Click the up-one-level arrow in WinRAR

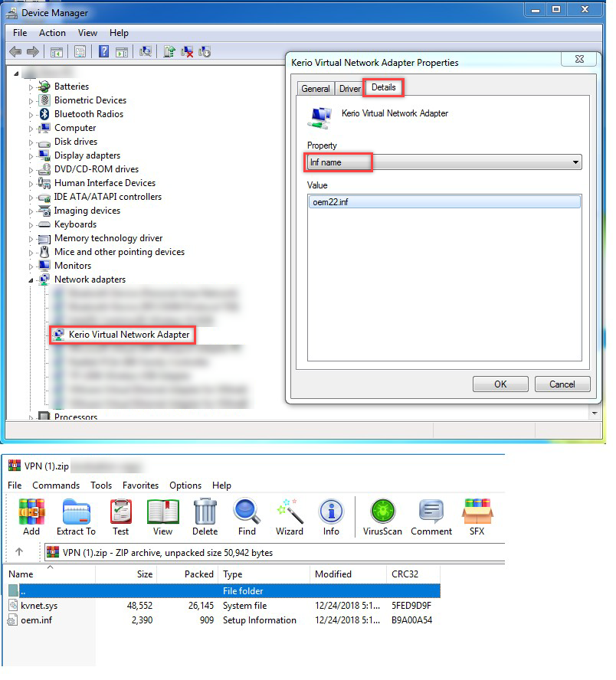click(x=19, y=552)
